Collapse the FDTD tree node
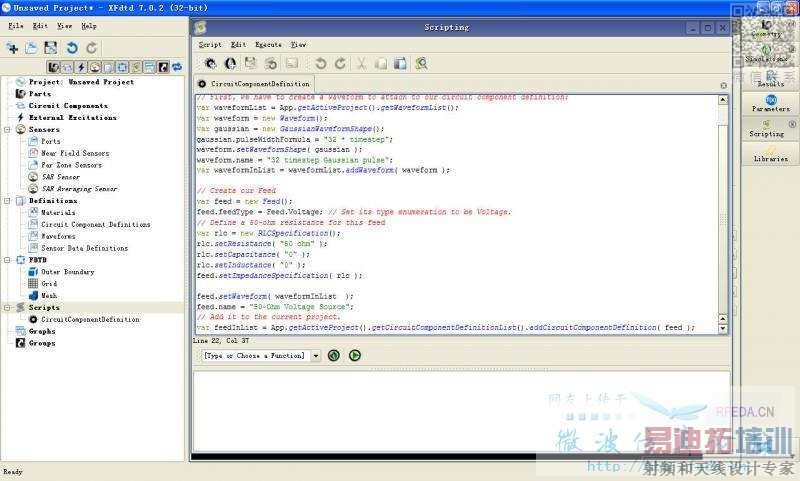The image size is (800, 481). (7, 260)
